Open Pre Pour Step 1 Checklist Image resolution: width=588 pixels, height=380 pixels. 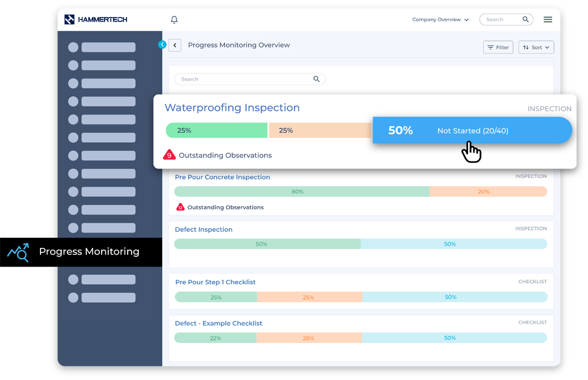[x=215, y=283]
